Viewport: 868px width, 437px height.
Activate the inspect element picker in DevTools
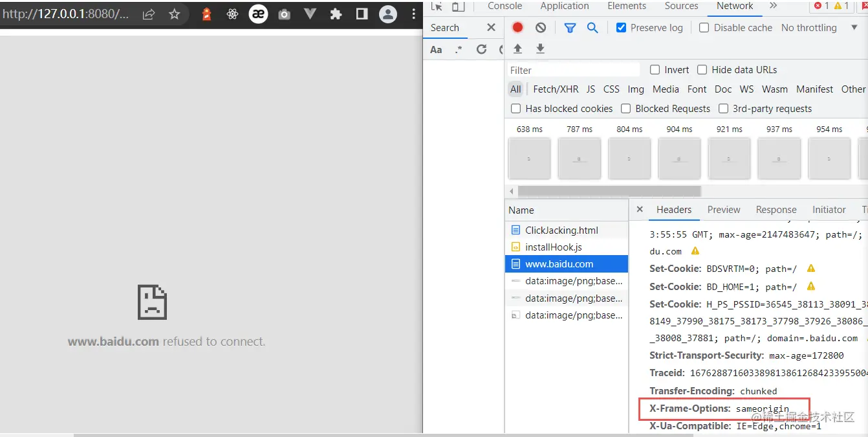(437, 6)
